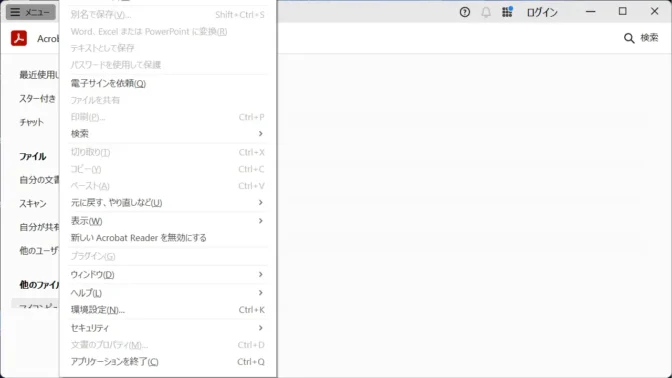The image size is (672, 378).
Task: Open 元に戻す、やり直しなど submenu
Action: pos(168,202)
